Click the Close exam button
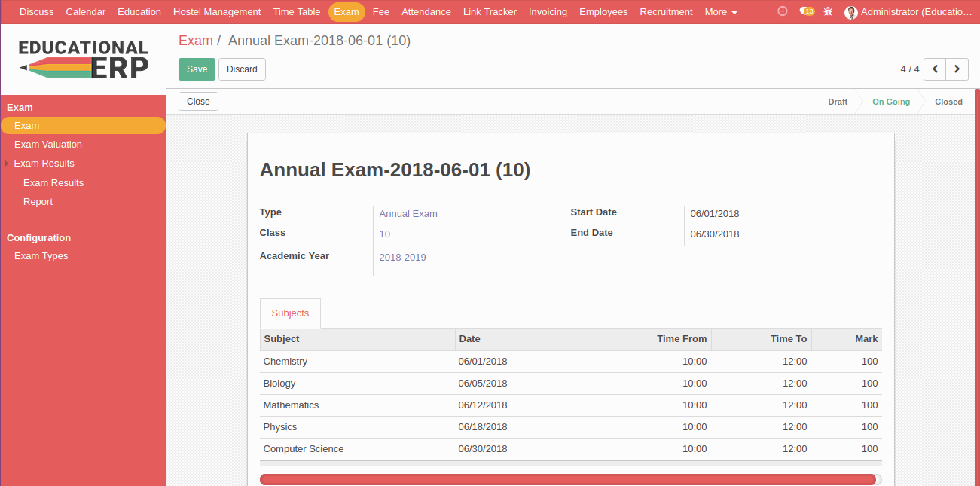 click(198, 102)
